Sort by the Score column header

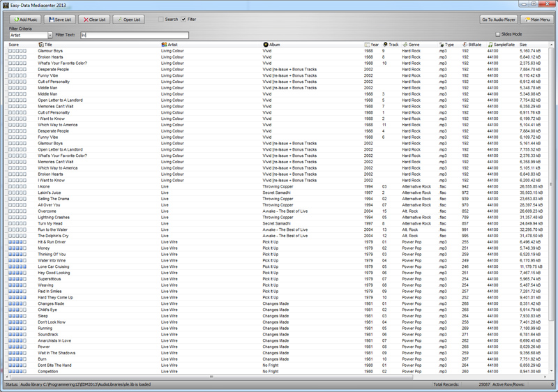tap(14, 45)
